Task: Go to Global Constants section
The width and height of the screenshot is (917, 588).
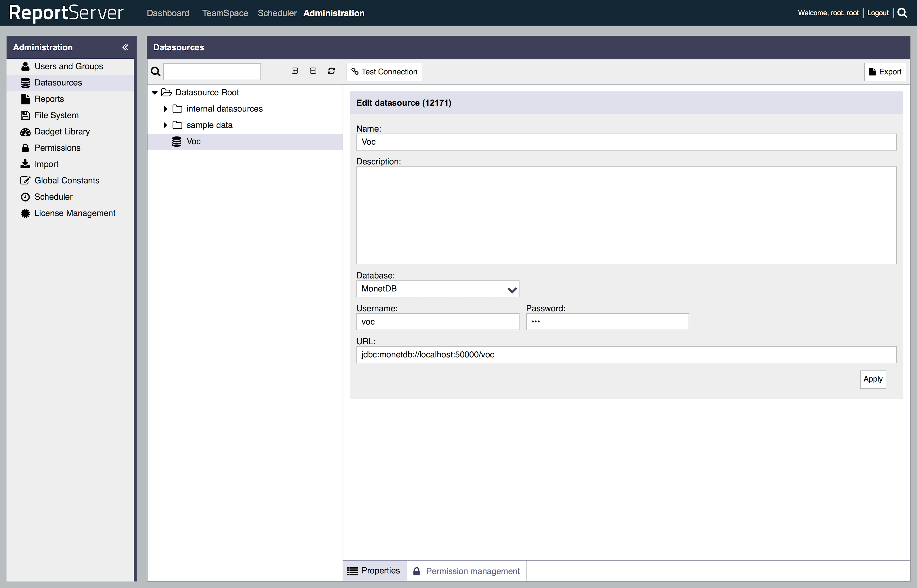Action: click(67, 181)
